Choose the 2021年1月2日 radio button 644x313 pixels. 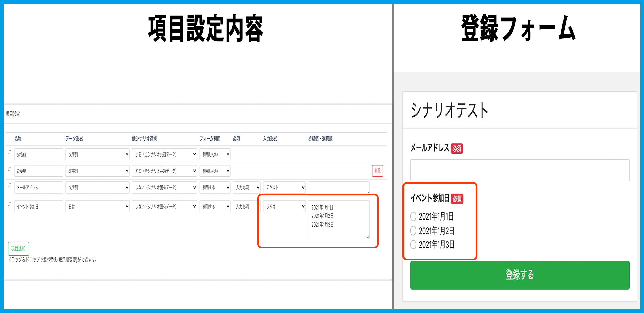[x=413, y=231]
